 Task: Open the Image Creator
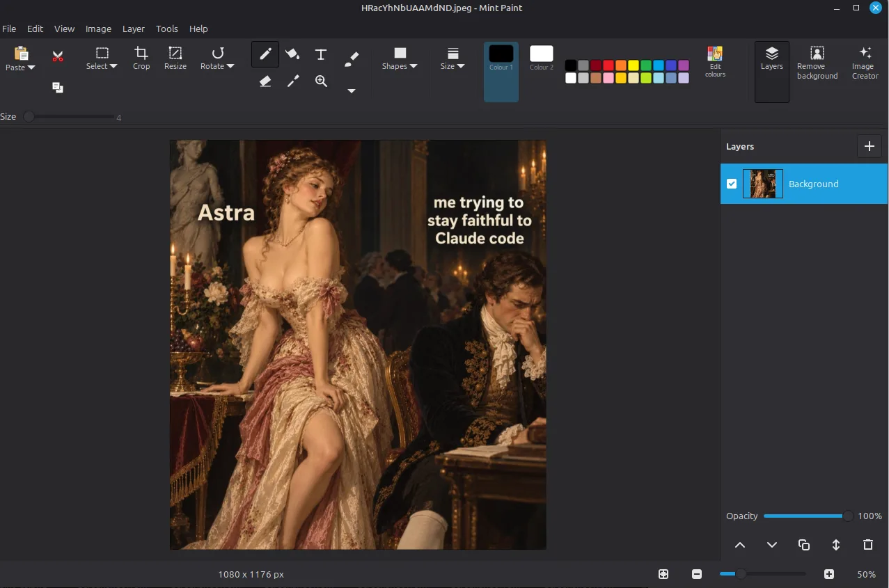tap(865, 63)
